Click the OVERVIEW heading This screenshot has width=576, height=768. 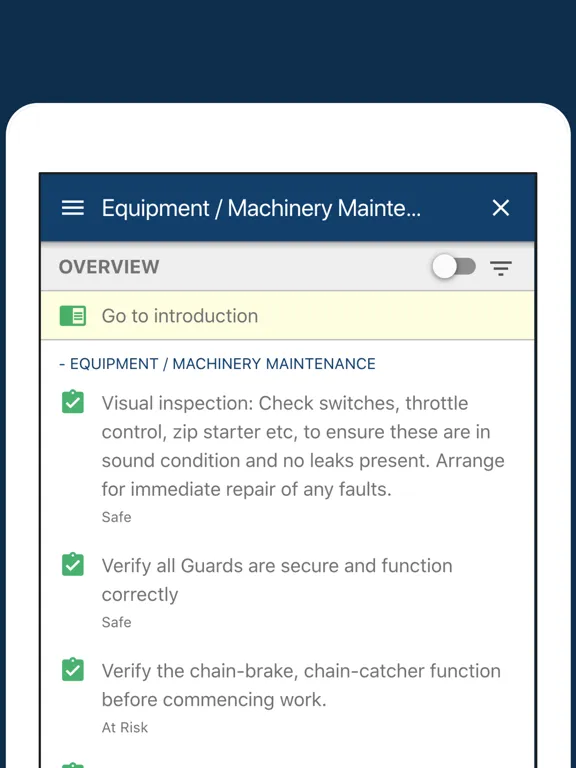[109, 267]
